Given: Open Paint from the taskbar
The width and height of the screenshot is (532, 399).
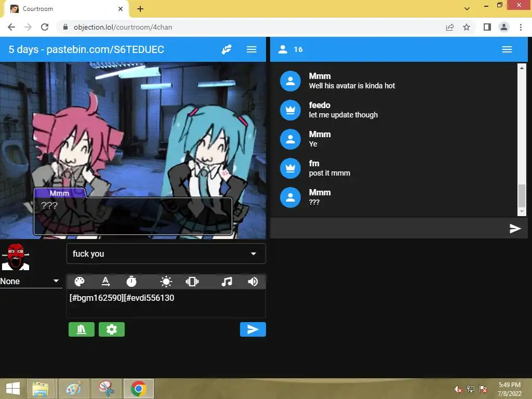Looking at the screenshot, I should [74, 389].
